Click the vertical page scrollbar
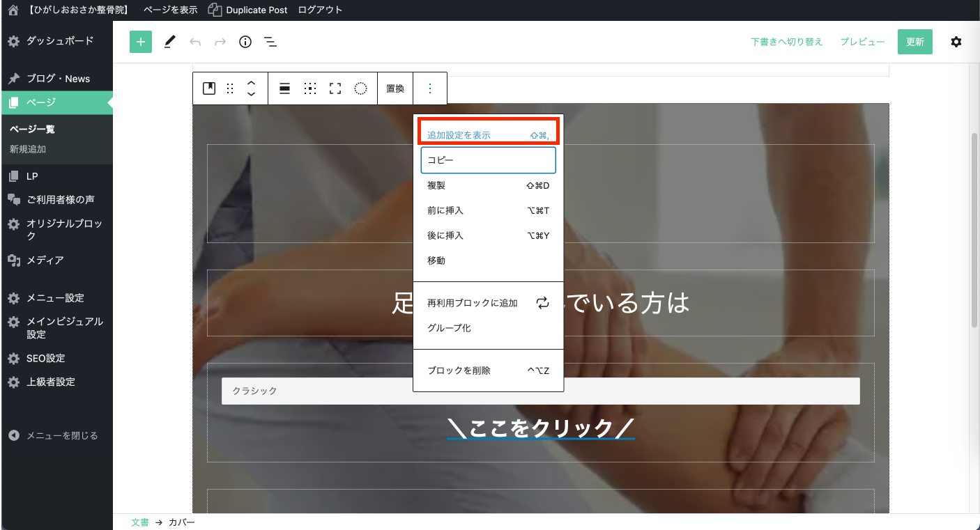980x530 pixels. tap(974, 230)
